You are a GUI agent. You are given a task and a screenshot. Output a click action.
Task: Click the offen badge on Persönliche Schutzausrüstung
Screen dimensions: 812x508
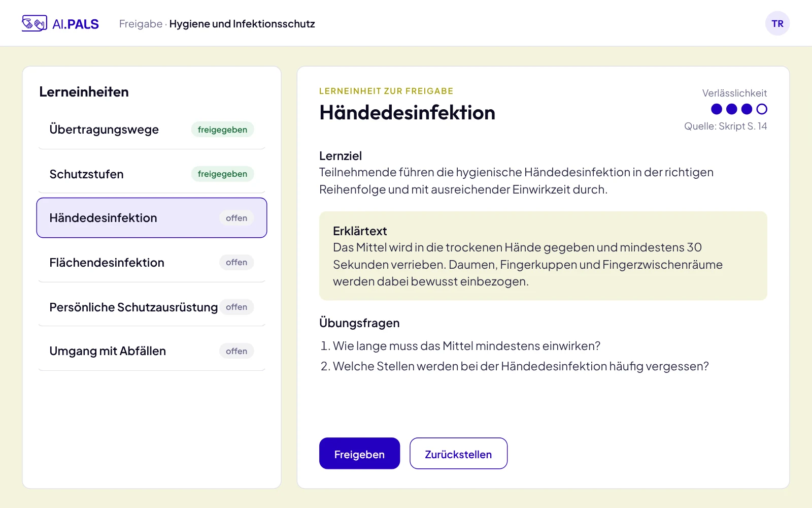pyautogui.click(x=236, y=307)
